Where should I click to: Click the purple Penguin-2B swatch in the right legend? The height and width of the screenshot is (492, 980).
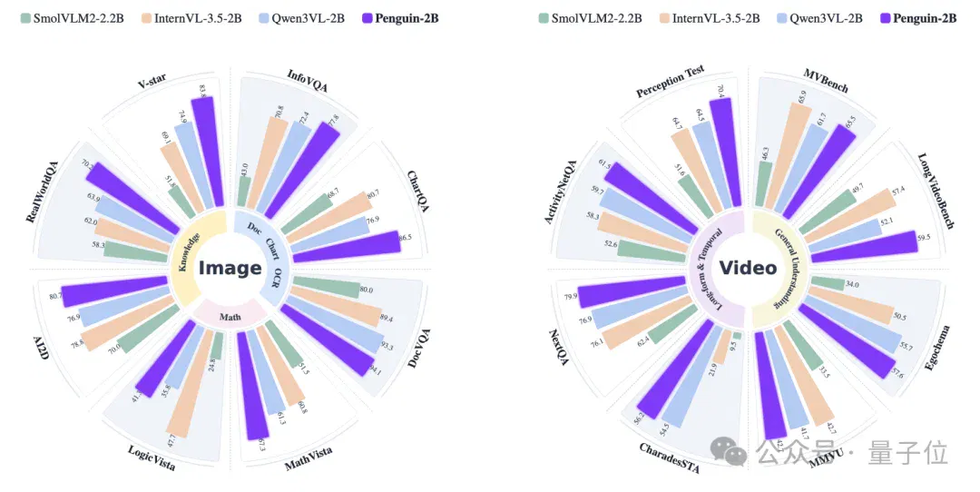tap(885, 18)
